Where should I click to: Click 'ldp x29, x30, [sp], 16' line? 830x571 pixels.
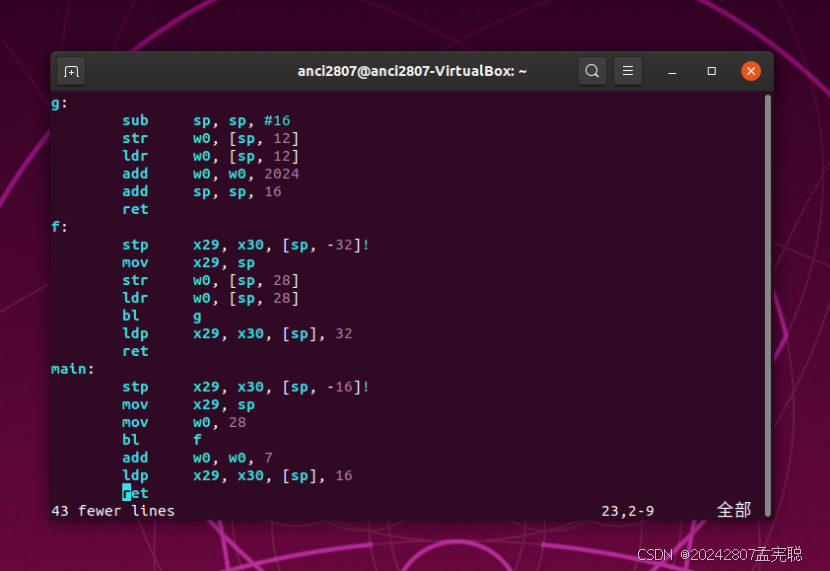tap(237, 475)
